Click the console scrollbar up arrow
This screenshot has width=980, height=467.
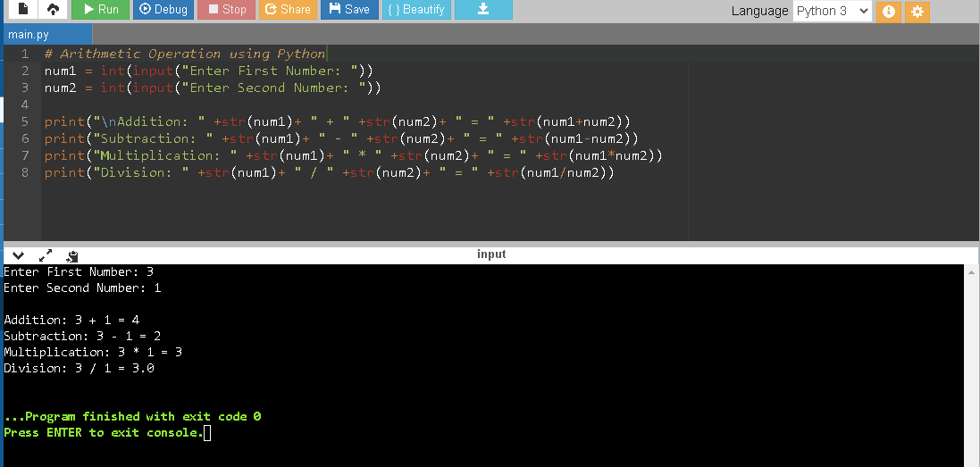pyautogui.click(x=971, y=272)
